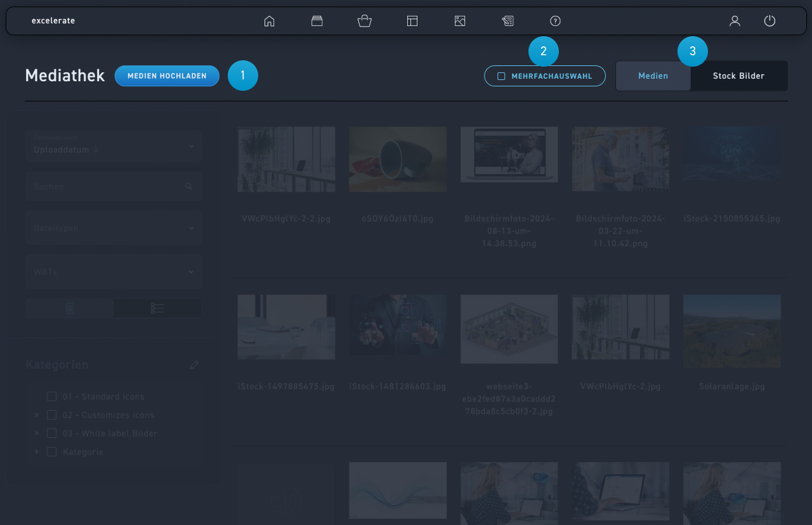This screenshot has height=525, width=812.
Task: Select the Medien tab
Action: (653, 76)
